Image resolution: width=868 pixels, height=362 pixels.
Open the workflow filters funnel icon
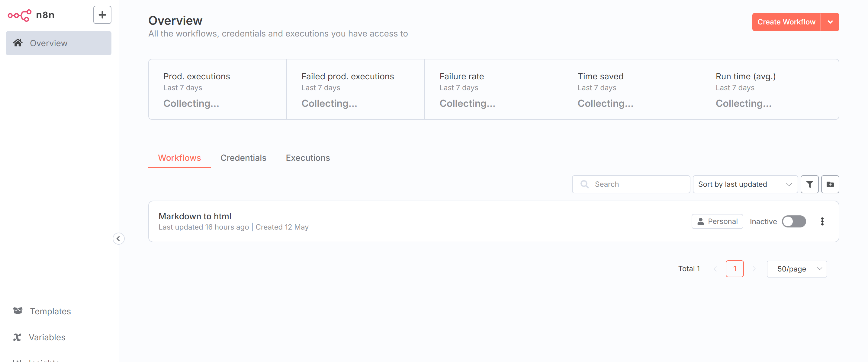[809, 184]
